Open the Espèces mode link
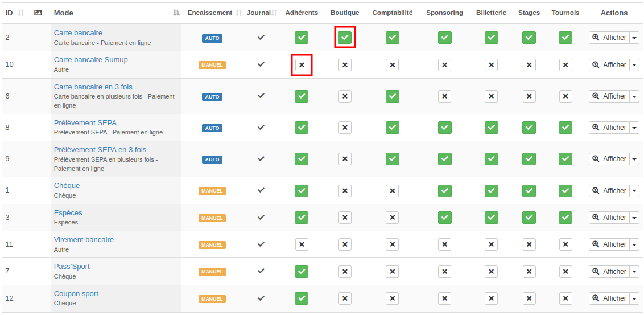Image resolution: width=644 pixels, height=315 pixels. (68, 213)
